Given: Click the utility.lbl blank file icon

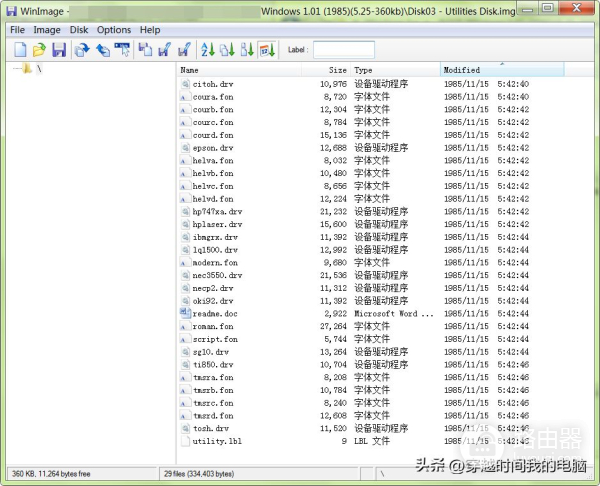Looking at the screenshot, I should pos(185,441).
